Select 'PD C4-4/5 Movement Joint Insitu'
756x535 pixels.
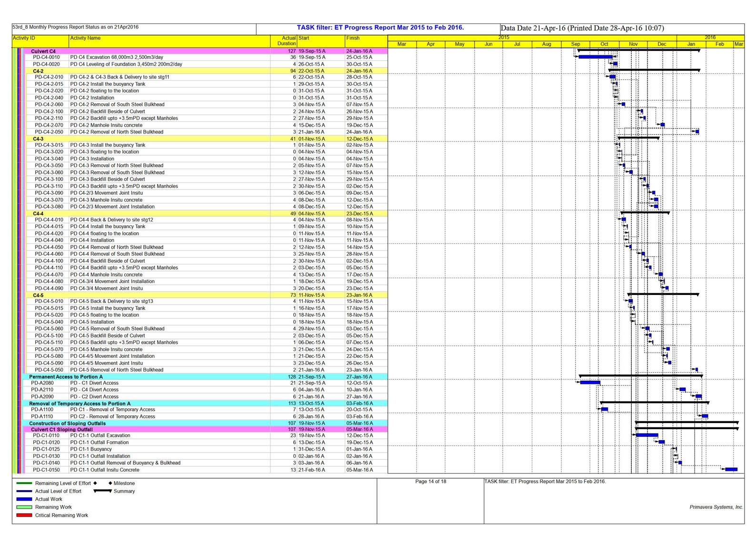[x=106, y=363]
